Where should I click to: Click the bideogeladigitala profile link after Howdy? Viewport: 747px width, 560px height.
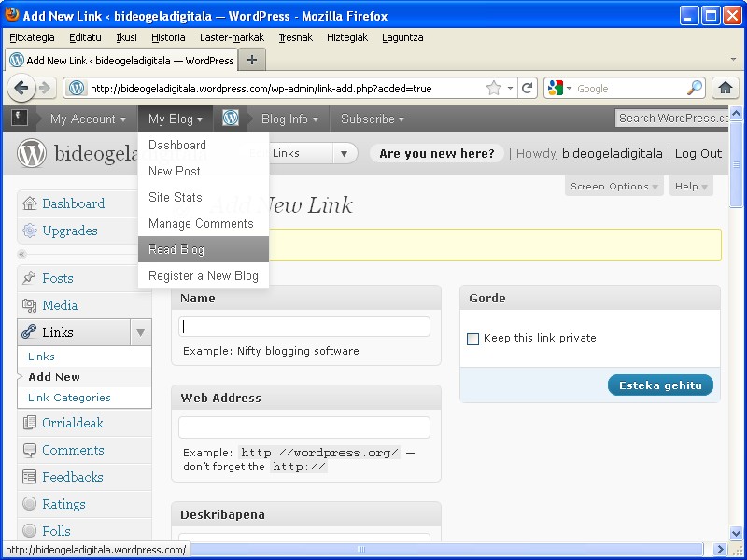pos(613,154)
